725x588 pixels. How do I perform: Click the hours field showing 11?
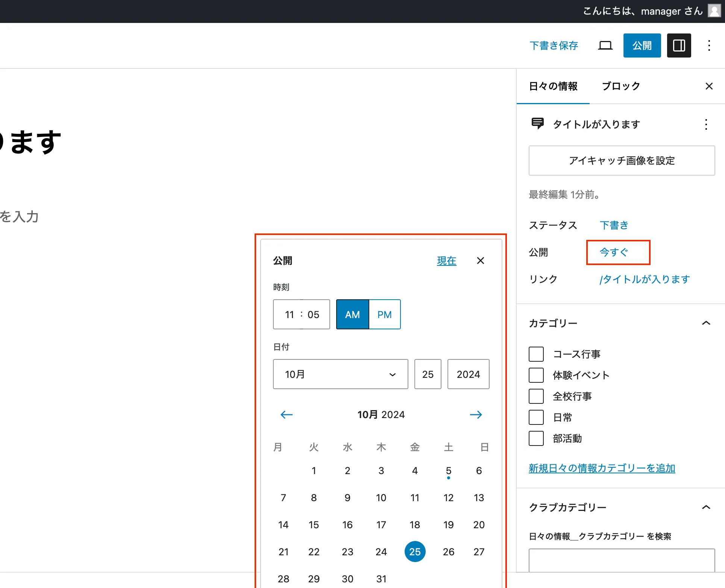coord(289,314)
